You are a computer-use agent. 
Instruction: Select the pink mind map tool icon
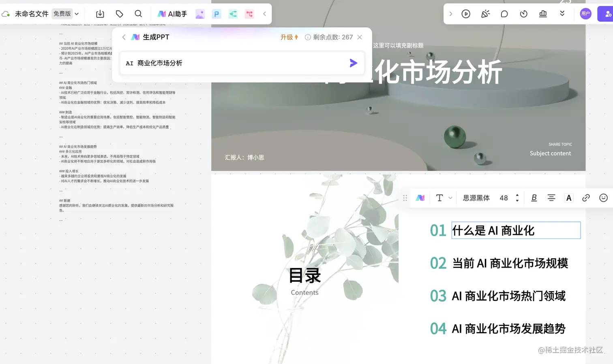[249, 13]
